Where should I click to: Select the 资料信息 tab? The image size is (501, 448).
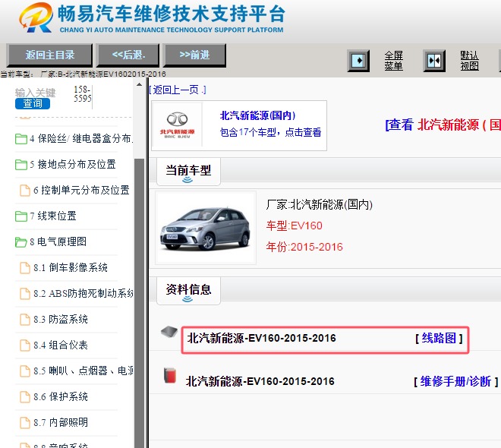[188, 290]
